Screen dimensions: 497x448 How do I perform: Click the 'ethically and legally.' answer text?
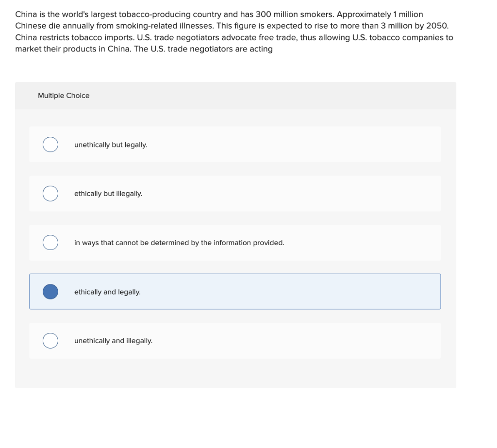107,292
